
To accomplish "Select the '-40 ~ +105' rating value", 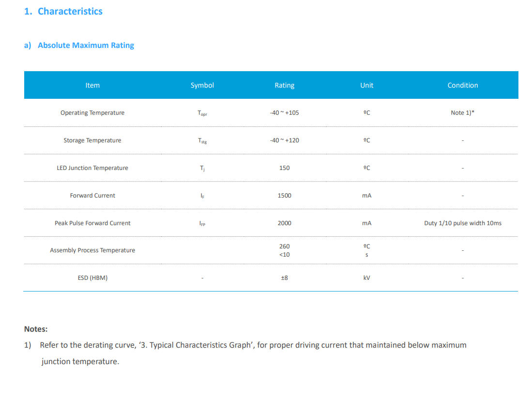I will pyautogui.click(x=285, y=113).
